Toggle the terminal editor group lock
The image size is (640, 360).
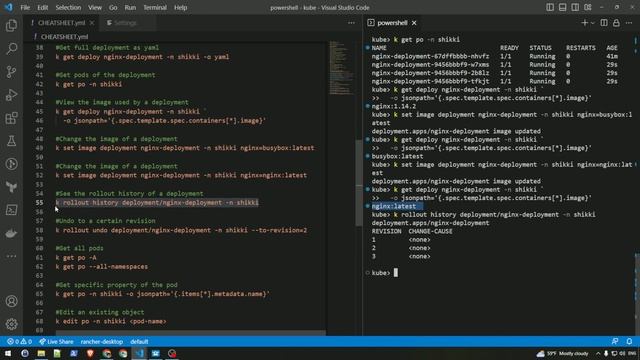616,23
